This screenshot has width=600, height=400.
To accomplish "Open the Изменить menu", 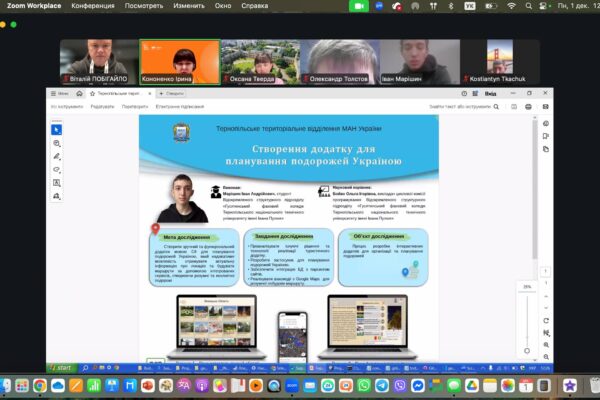I will 189,6.
